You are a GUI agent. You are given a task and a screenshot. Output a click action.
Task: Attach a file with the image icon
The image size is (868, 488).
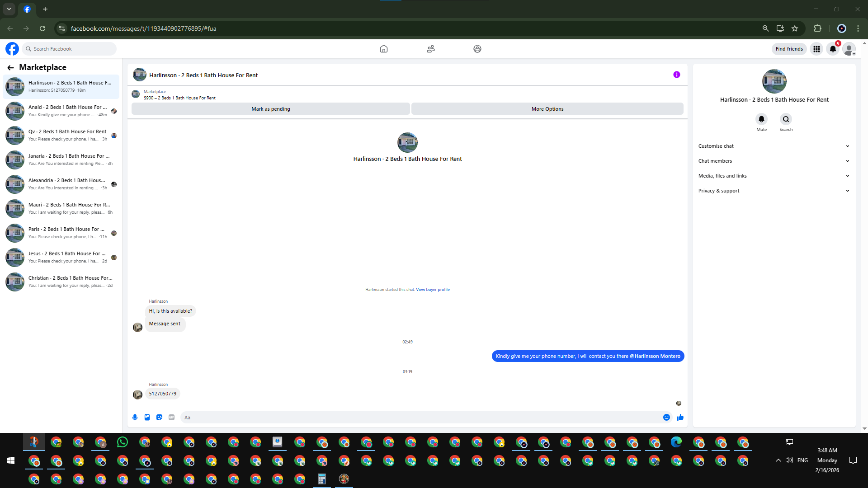pos(147,418)
